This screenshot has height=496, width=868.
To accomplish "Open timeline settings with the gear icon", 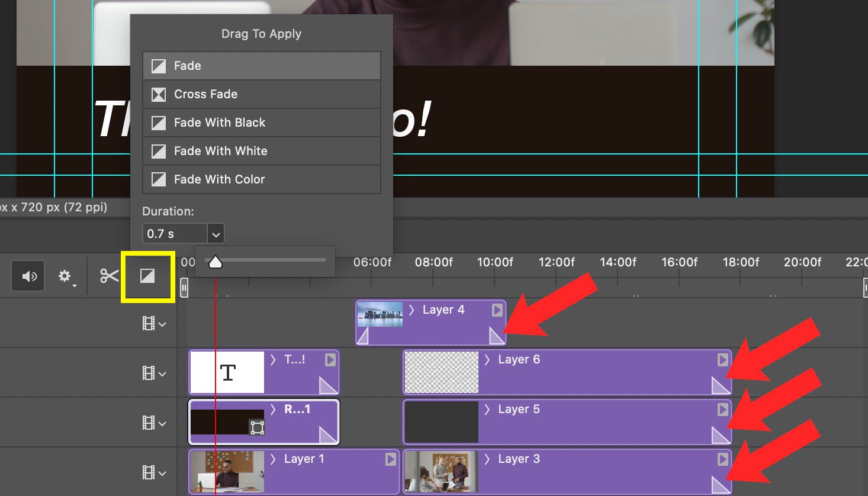I will (x=66, y=276).
